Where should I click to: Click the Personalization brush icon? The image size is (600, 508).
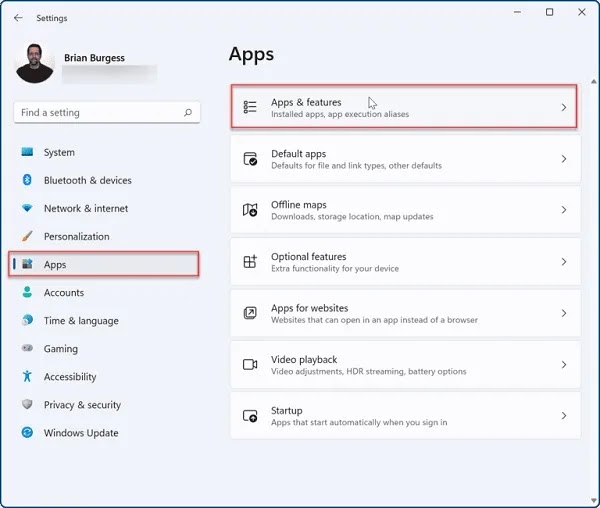point(27,236)
